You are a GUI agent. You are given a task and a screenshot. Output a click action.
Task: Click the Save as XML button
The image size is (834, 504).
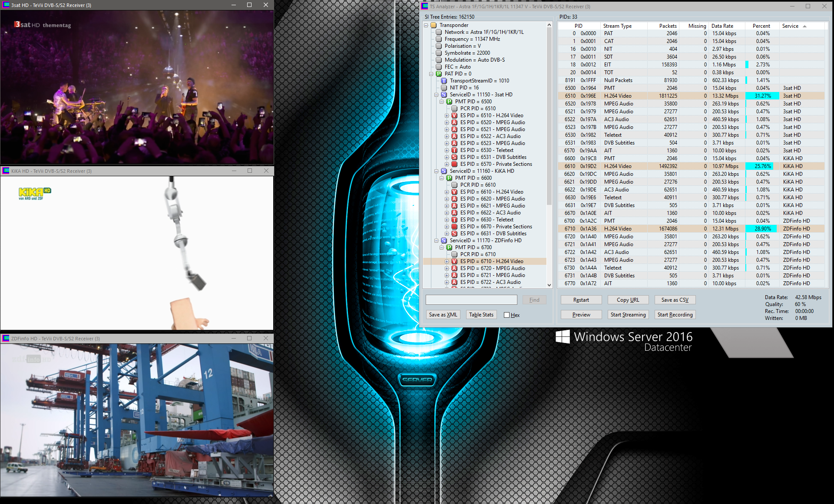[x=443, y=315]
